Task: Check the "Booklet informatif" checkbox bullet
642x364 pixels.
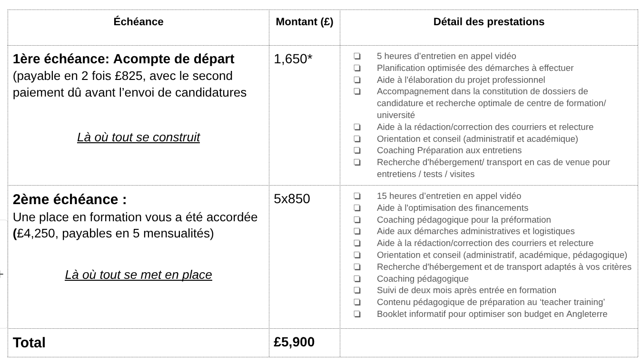Action: (357, 315)
